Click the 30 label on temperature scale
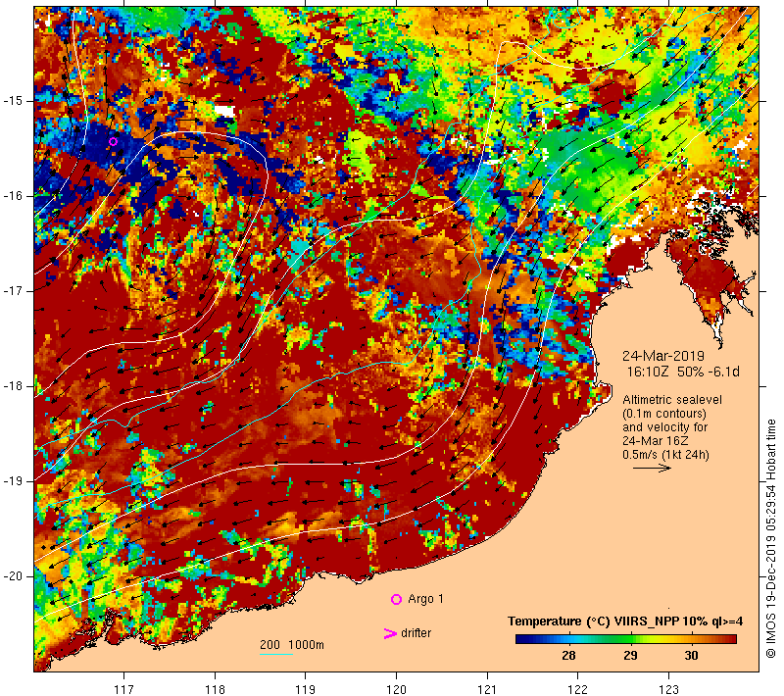Screen dimensions: 784x696 click(691, 655)
